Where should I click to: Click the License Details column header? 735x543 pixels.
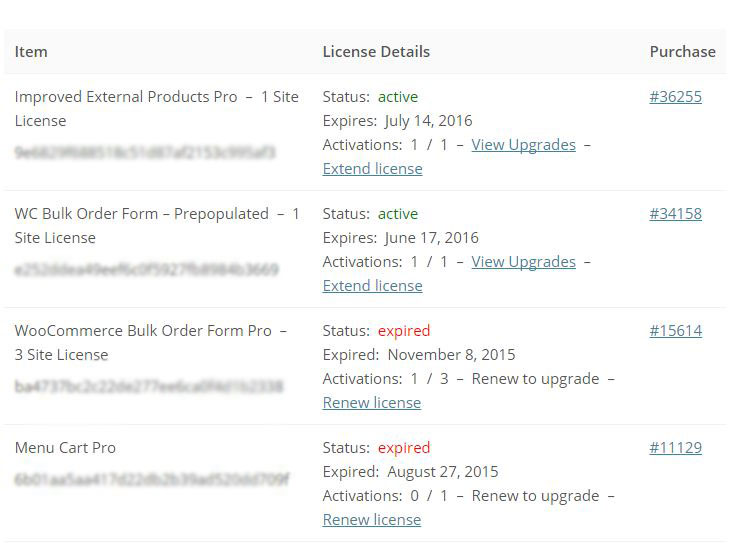coord(376,52)
